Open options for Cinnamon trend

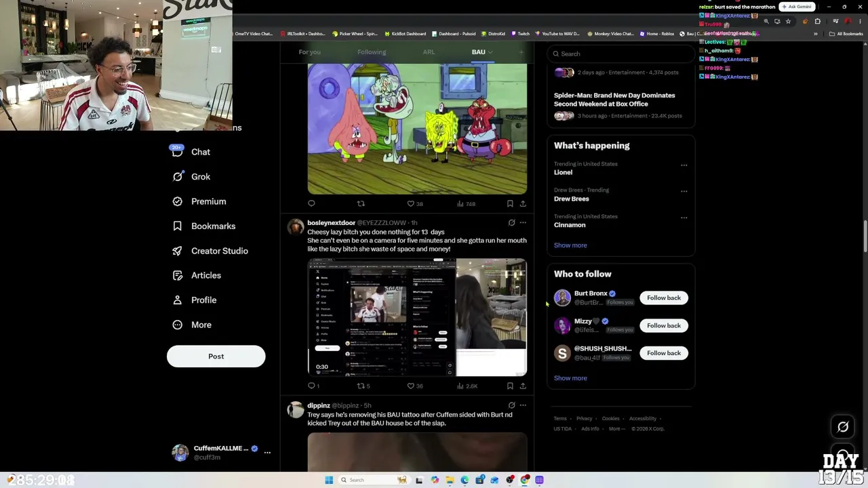(x=684, y=218)
